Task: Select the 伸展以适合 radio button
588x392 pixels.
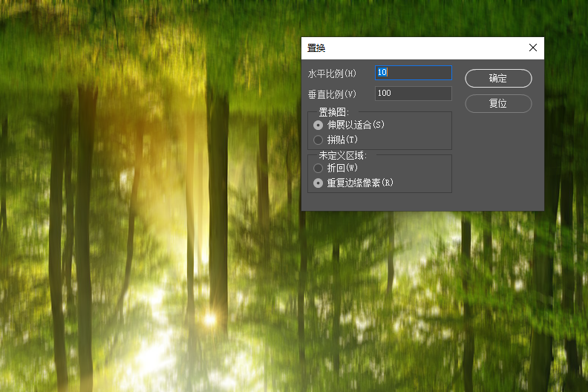Action: [318, 125]
